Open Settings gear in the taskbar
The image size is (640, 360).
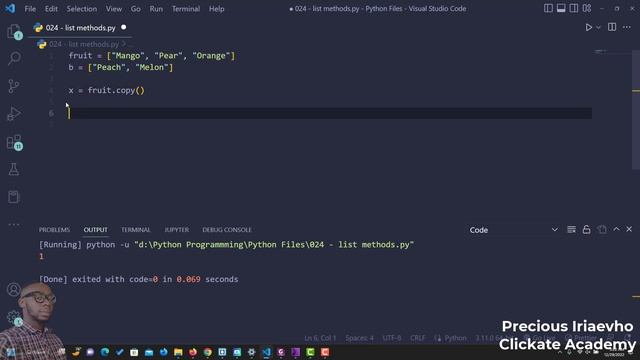point(251,352)
